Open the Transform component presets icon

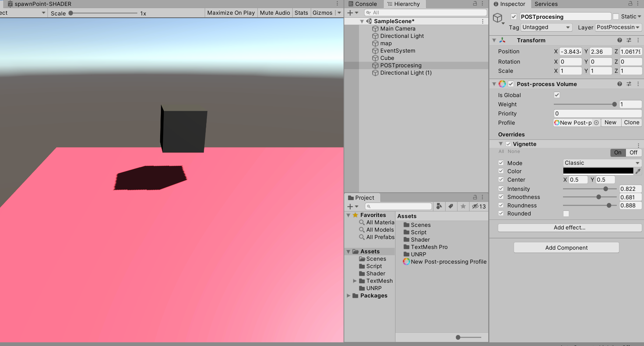tap(629, 40)
